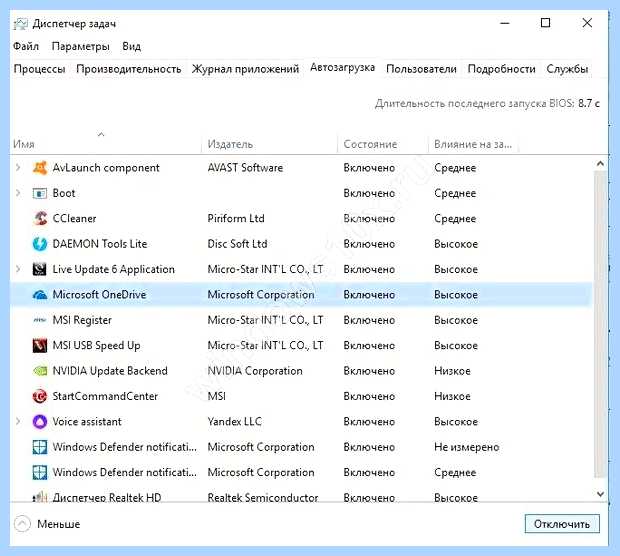The image size is (620, 556).
Task: Click the Windows Defender icon with Среднее impact
Action: (x=40, y=473)
